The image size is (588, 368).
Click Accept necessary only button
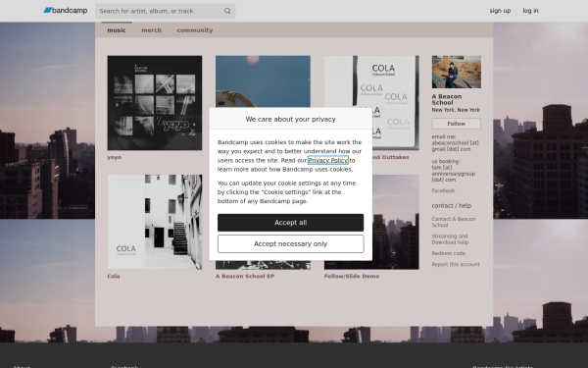(291, 244)
